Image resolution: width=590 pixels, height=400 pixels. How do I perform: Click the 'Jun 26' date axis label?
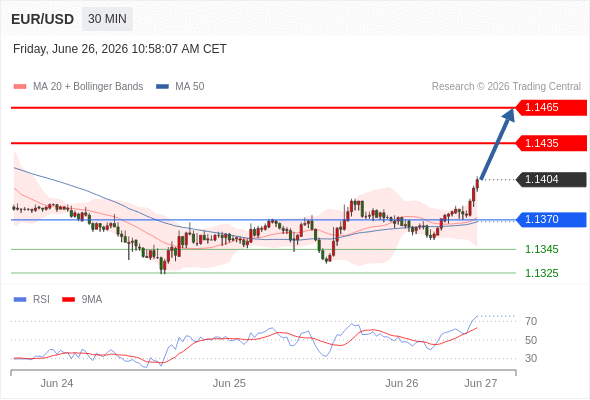pyautogui.click(x=401, y=383)
